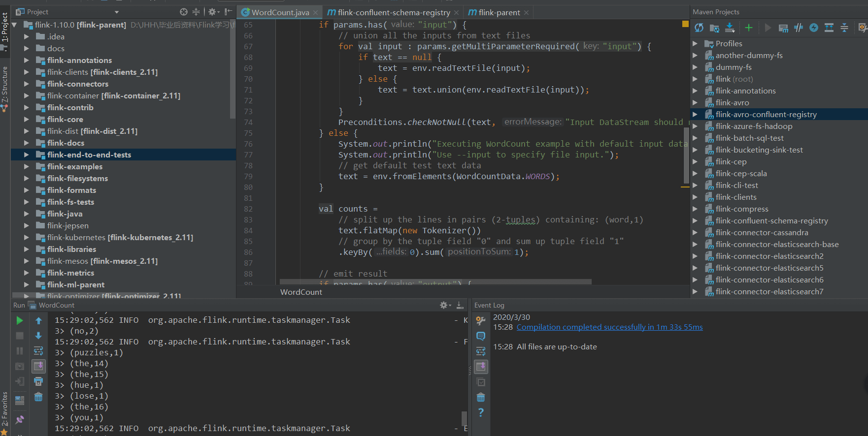Toggle scroll to end in Event Log
The image size is (868, 436).
pos(481,367)
